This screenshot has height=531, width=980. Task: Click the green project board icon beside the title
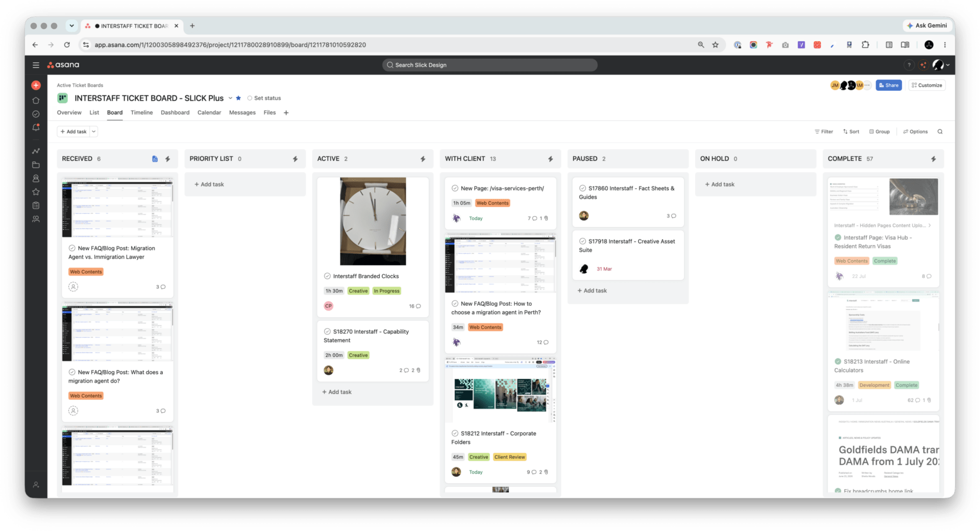(62, 98)
